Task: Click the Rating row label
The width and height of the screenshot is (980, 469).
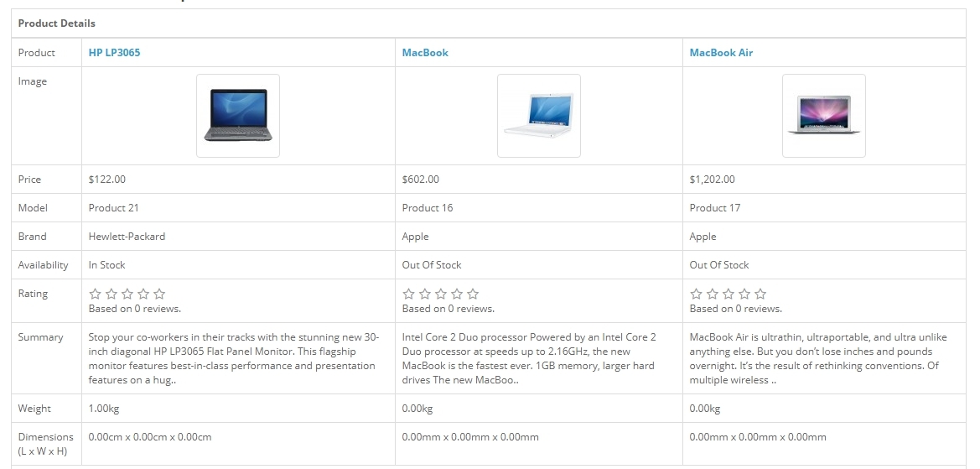Action: (x=34, y=294)
